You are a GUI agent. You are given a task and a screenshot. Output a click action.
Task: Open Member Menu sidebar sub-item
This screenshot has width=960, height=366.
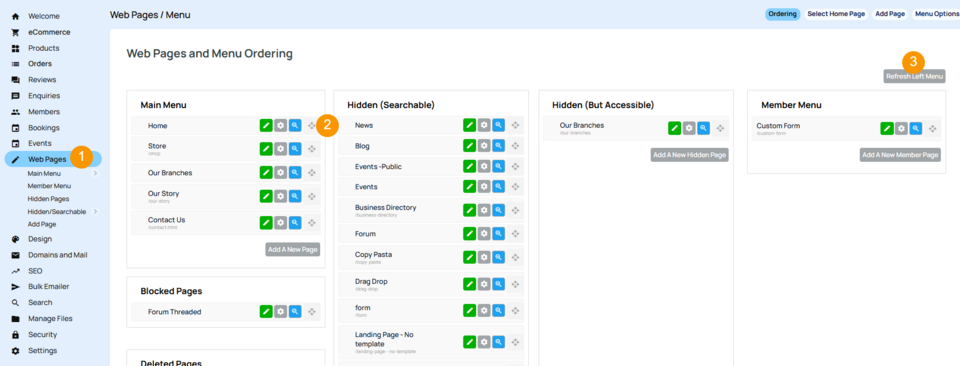(49, 186)
